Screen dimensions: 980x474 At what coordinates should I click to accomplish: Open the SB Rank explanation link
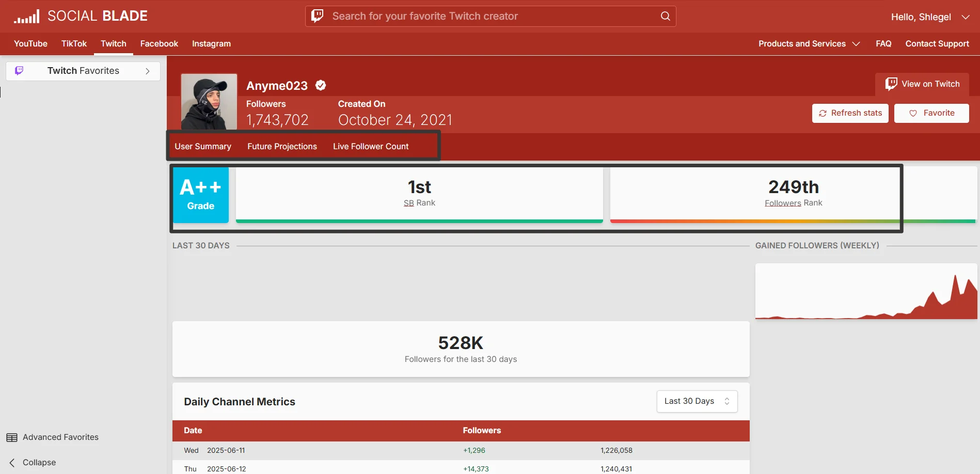[x=408, y=202]
